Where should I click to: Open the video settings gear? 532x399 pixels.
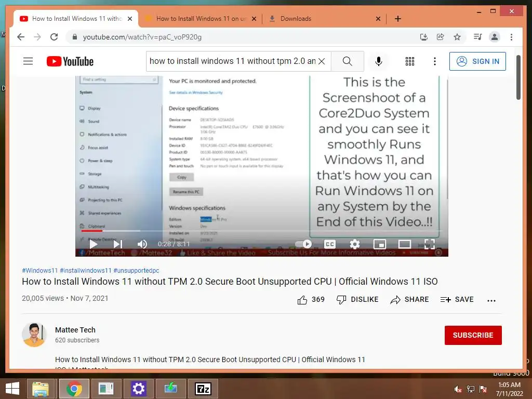click(354, 244)
